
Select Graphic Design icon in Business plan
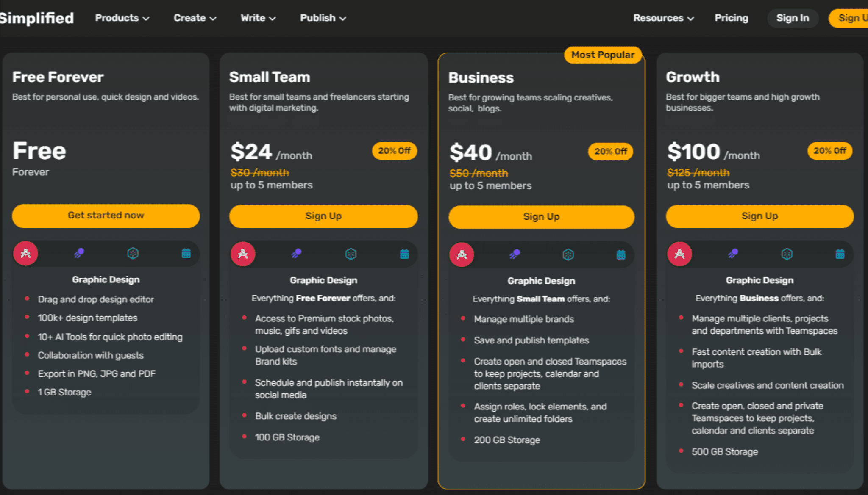coord(462,254)
